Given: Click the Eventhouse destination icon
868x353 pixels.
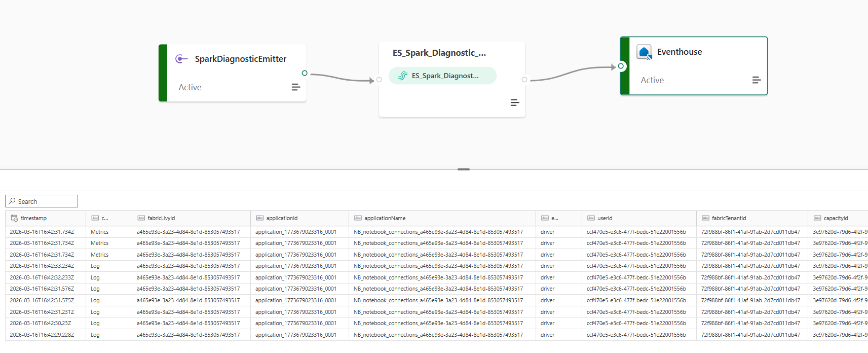Looking at the screenshot, I should [x=645, y=52].
